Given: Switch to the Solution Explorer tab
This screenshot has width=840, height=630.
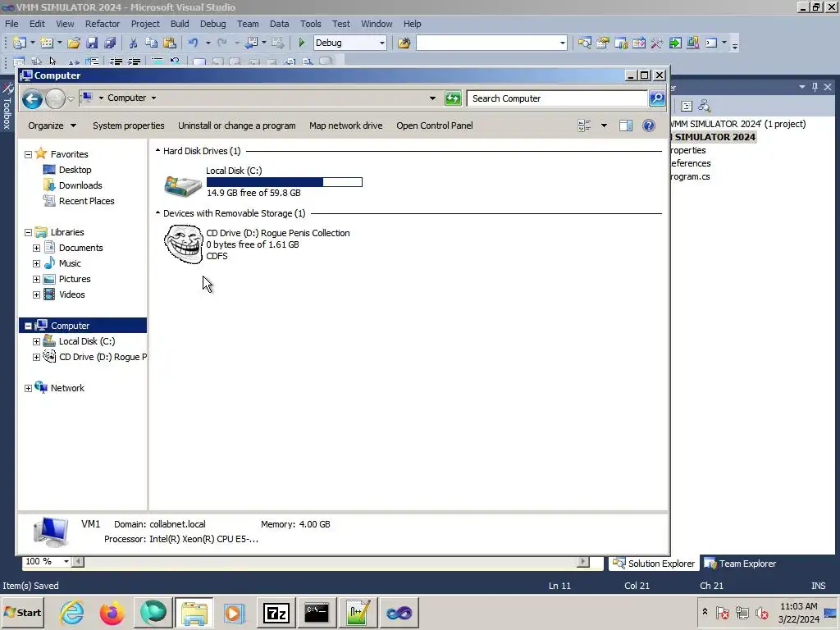Looking at the screenshot, I should tap(654, 564).
